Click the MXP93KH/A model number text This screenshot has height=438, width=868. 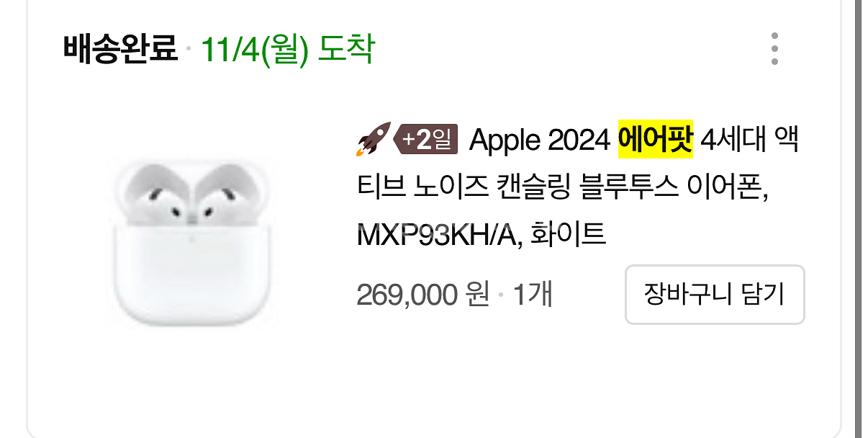(439, 235)
